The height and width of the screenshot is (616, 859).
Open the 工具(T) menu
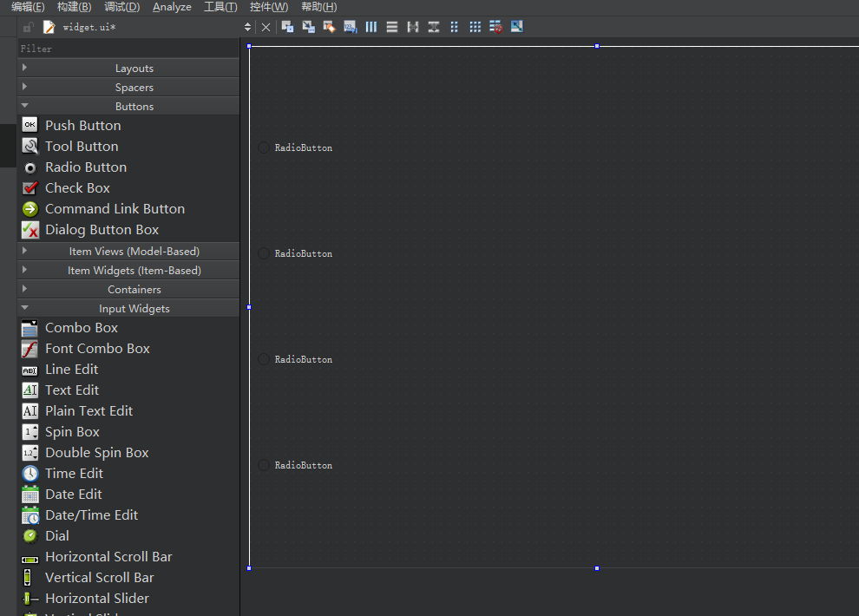pyautogui.click(x=220, y=7)
